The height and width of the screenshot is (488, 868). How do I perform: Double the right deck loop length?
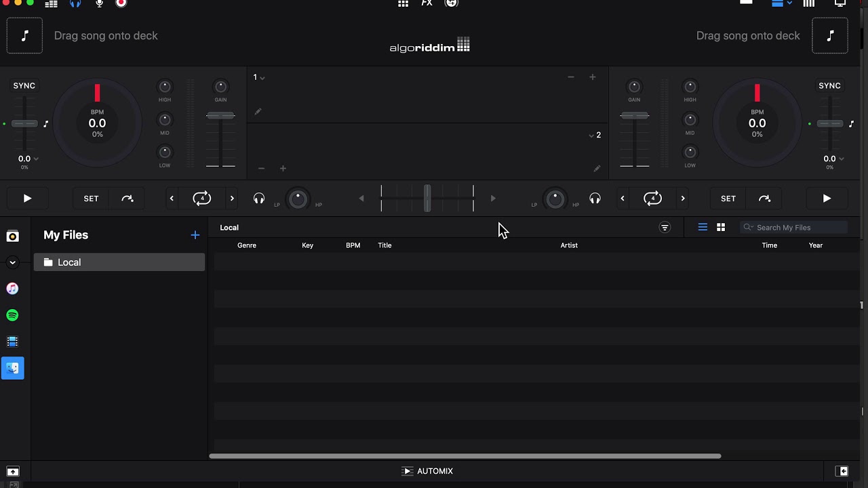(x=683, y=199)
